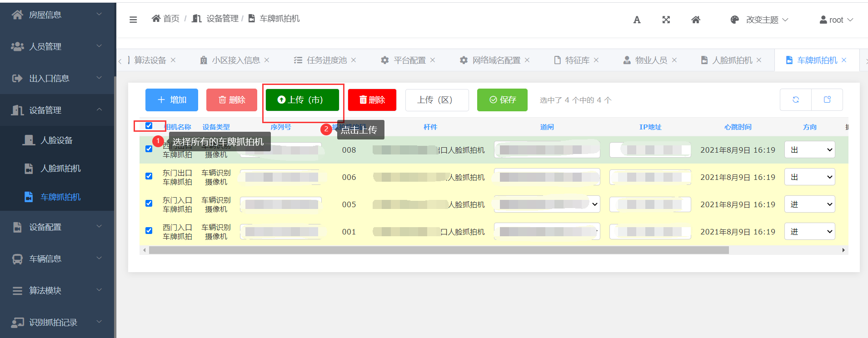The height and width of the screenshot is (338, 868).
Task: Uncheck the row with serial 006
Action: pyautogui.click(x=149, y=176)
